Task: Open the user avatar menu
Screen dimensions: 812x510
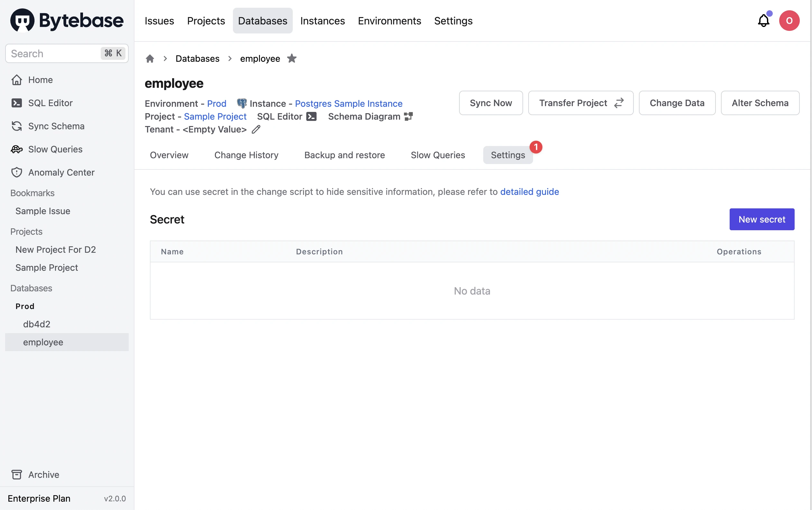Action: point(789,21)
